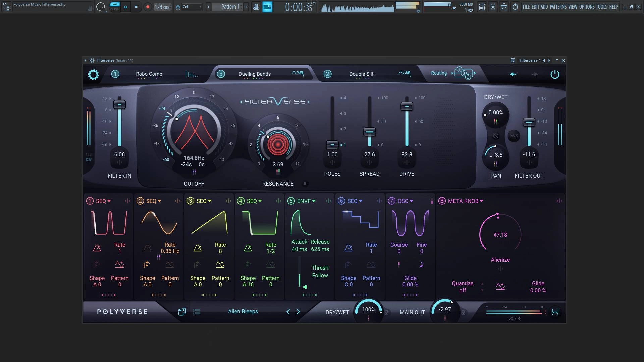Go to next preset arrow
The image size is (644, 362).
(298, 312)
